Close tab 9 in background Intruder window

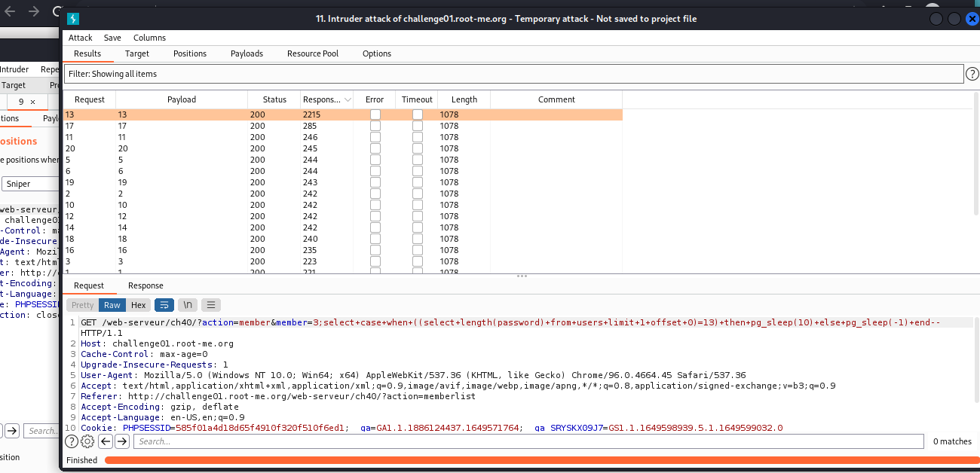[32, 102]
